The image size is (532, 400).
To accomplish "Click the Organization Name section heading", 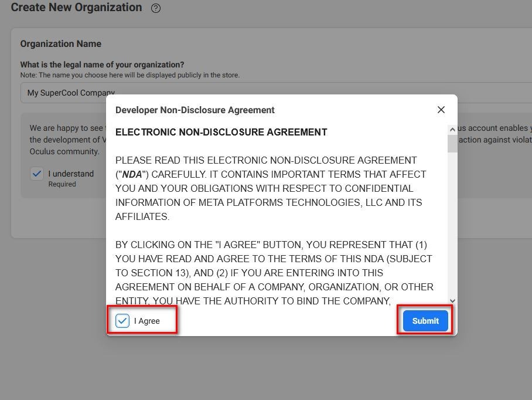I will [x=61, y=44].
